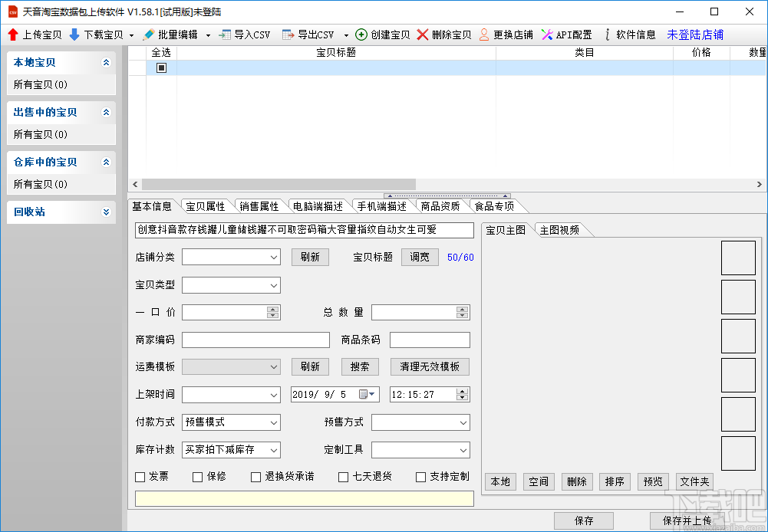Click the 清理无效模板 button
The width and height of the screenshot is (768, 532).
click(430, 366)
